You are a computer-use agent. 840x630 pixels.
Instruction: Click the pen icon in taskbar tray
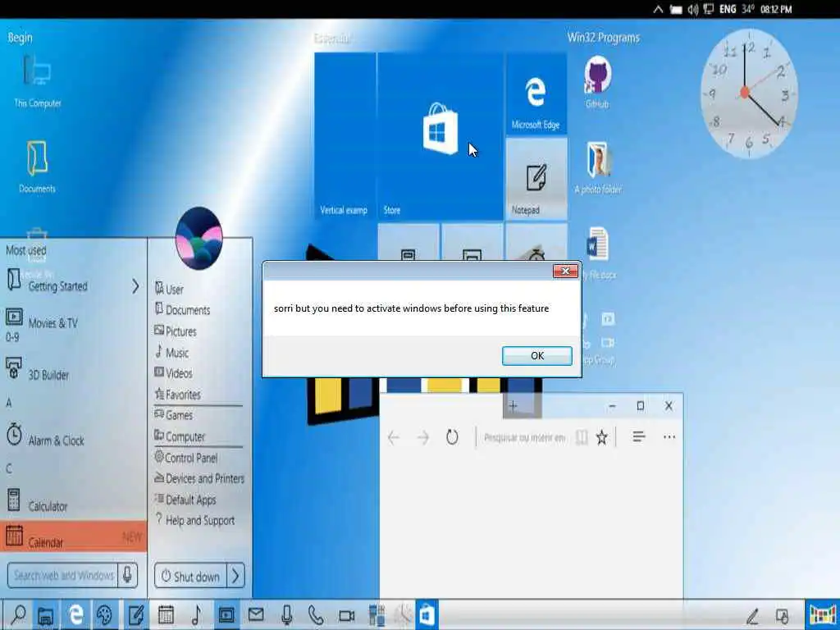[753, 616]
